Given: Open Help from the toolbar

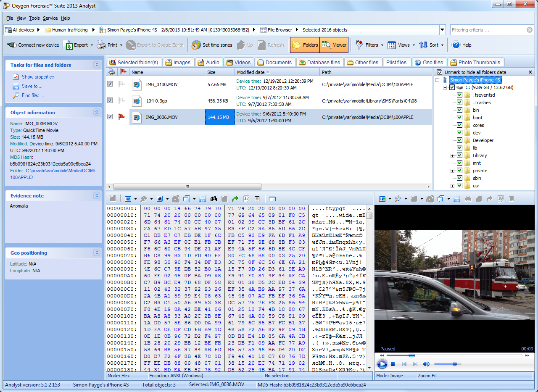Looking at the screenshot, I should [462, 45].
